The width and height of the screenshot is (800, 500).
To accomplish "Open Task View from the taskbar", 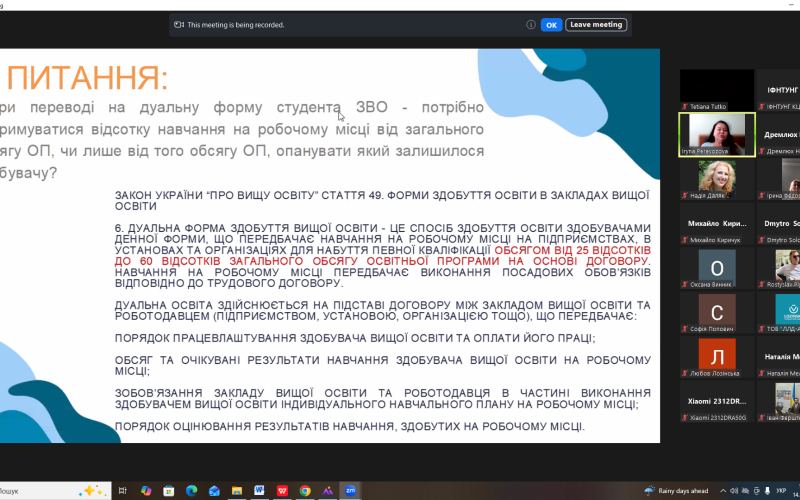I will point(122,491).
